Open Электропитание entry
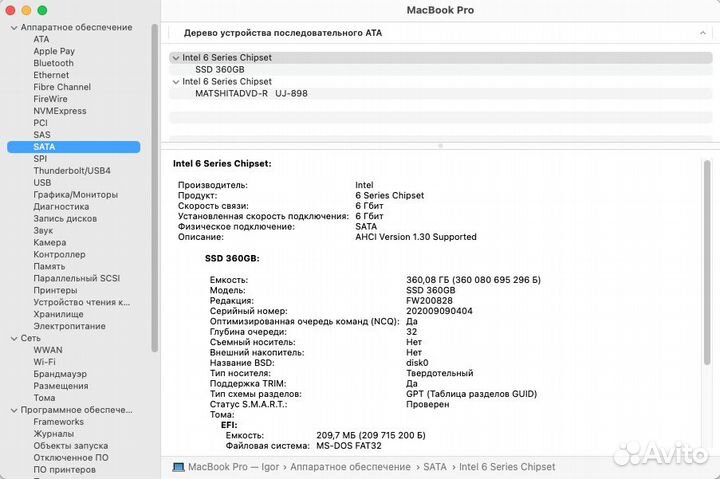The image size is (720, 479). (x=69, y=326)
